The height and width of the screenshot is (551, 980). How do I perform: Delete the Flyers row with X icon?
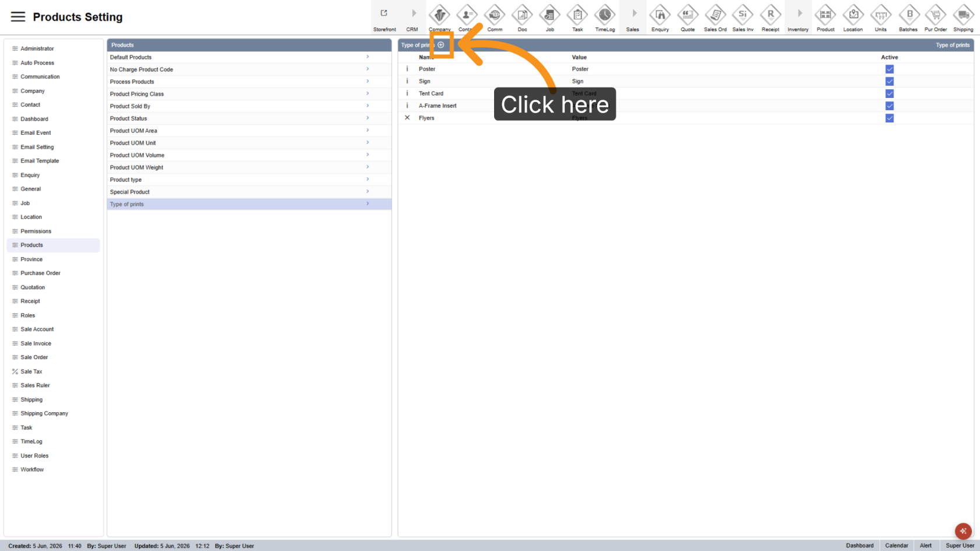click(407, 118)
